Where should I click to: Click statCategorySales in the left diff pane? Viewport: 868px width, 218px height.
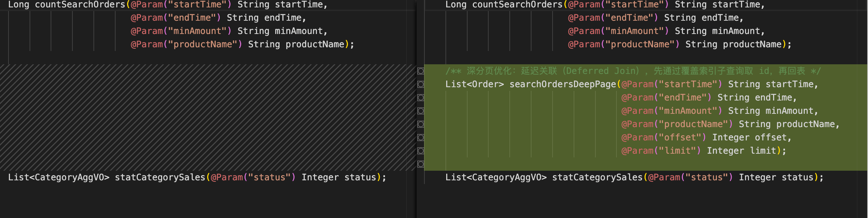click(160, 177)
